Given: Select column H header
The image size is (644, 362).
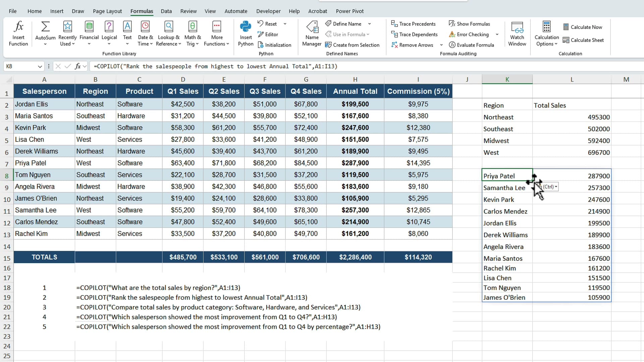Looking at the screenshot, I should tap(355, 79).
